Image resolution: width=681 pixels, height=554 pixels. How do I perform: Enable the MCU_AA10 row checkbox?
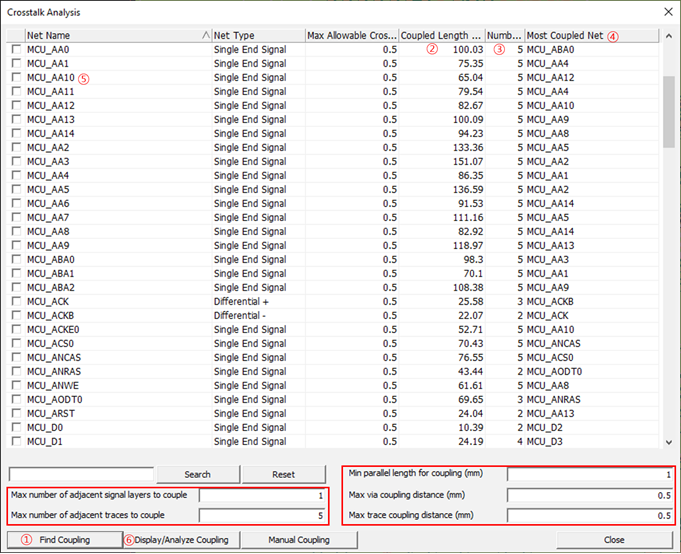click(x=15, y=77)
